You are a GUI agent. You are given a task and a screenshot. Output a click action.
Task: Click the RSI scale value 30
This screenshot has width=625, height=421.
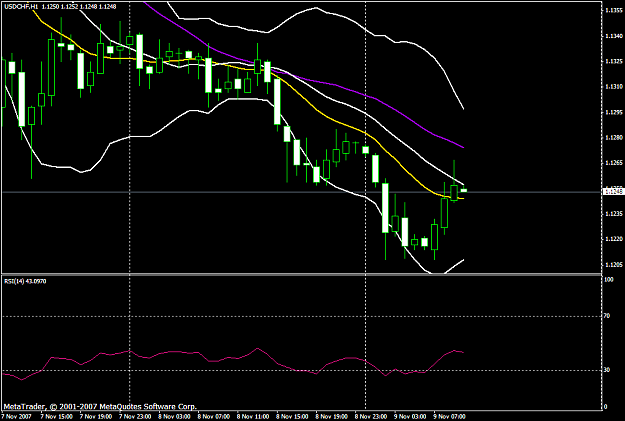607,370
